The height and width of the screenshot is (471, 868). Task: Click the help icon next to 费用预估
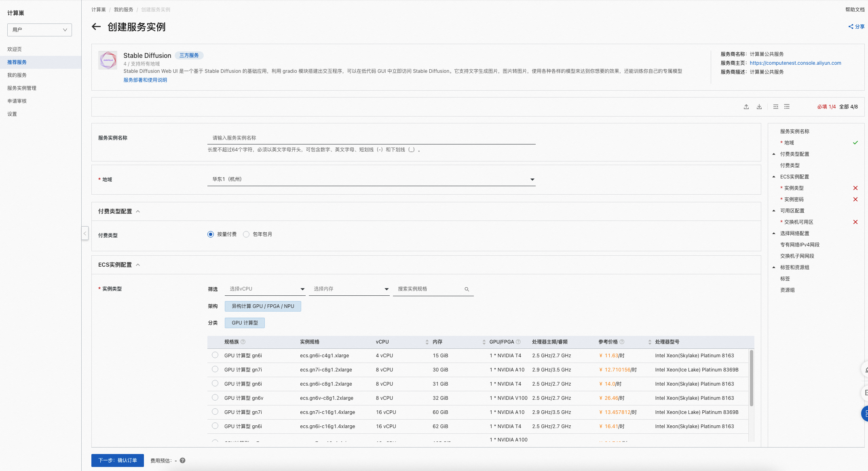point(183,460)
